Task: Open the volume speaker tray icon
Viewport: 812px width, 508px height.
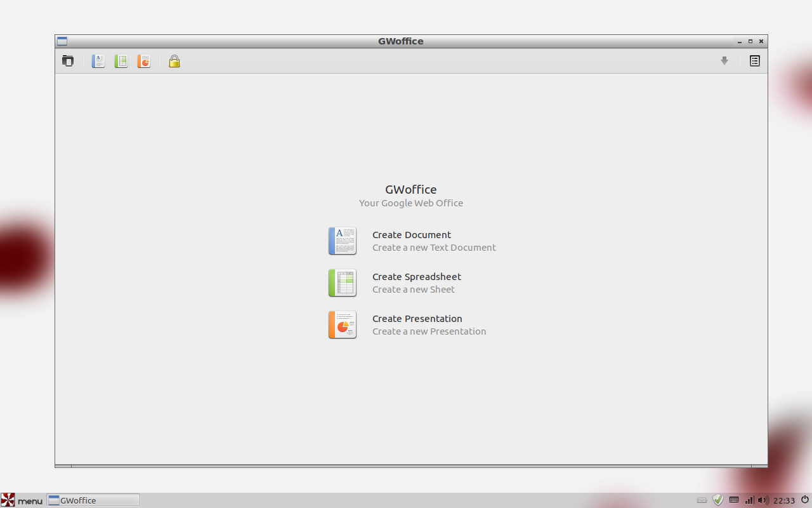Action: (x=763, y=500)
